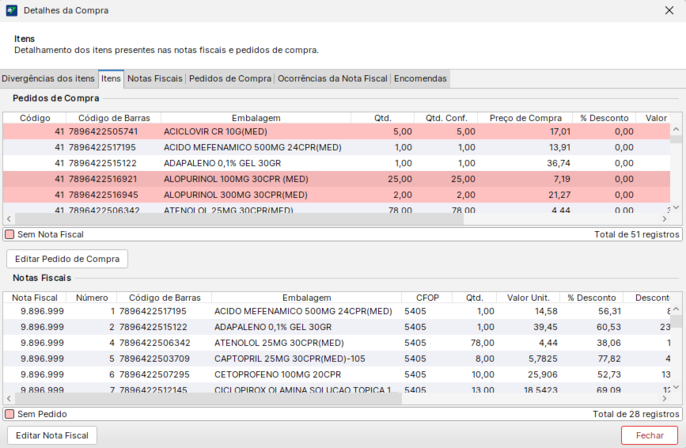Click invoice row number 4 cell
The width and height of the screenshot is (686, 448).
[x=112, y=343]
